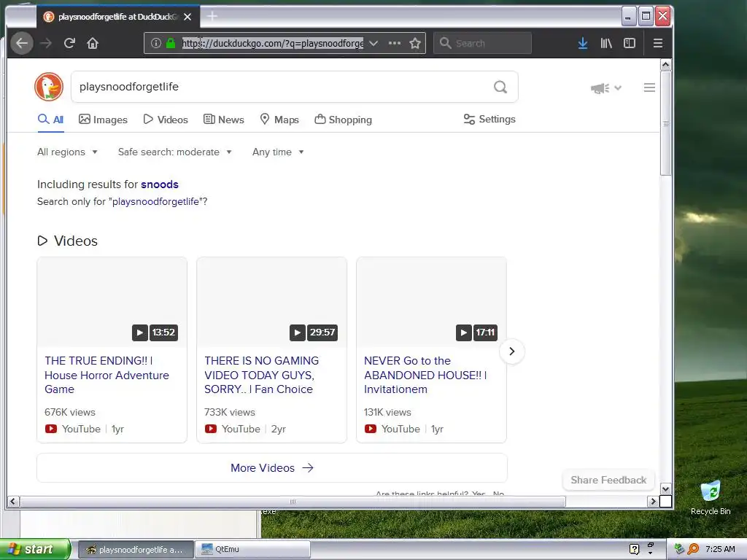Switch to the News tab

pos(223,120)
